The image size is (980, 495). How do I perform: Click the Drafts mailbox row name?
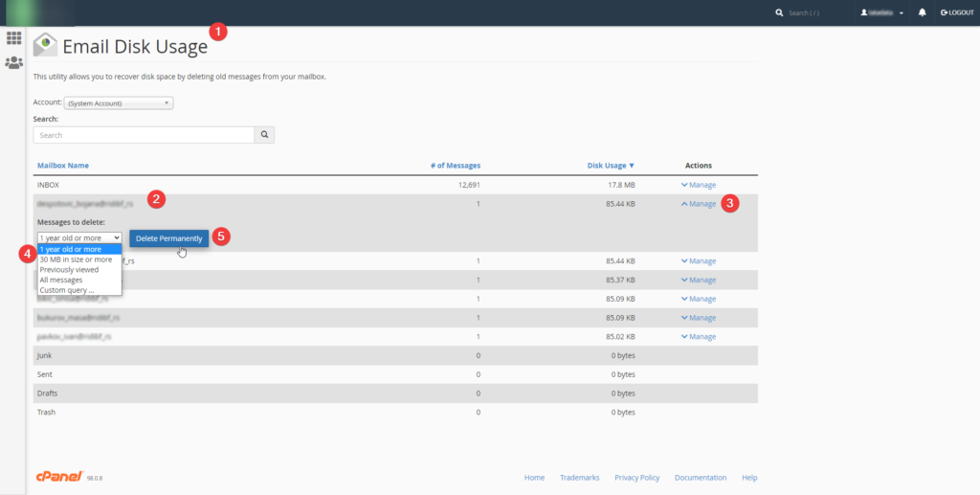(48, 394)
